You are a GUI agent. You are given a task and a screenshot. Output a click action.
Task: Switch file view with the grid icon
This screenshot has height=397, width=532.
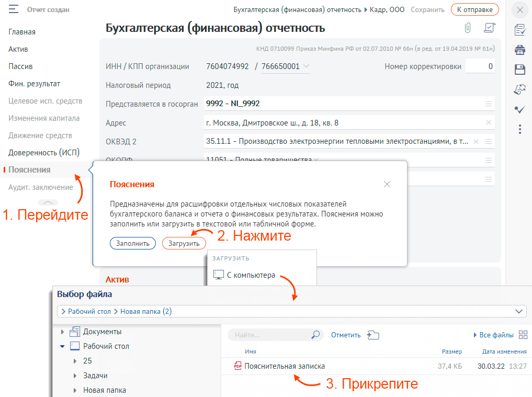523,335
